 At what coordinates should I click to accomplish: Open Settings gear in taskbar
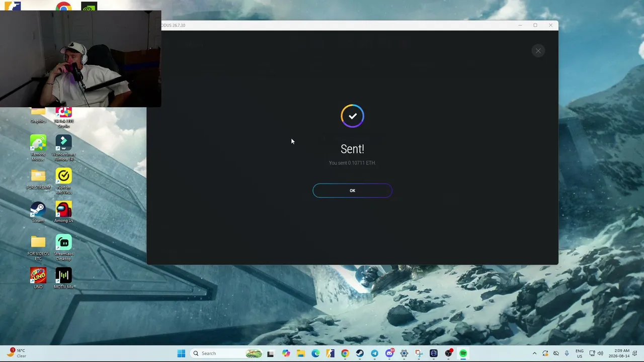pyautogui.click(x=404, y=353)
